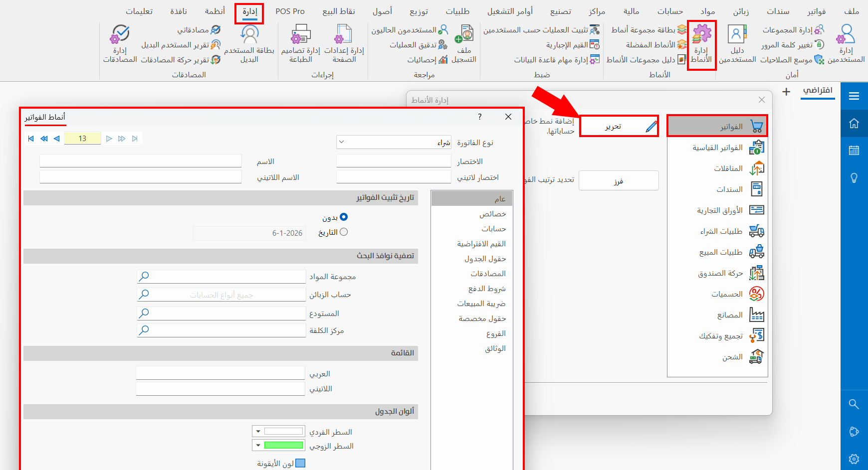Open the إدارة ribbon tab
This screenshot has height=470, width=868.
click(249, 11)
